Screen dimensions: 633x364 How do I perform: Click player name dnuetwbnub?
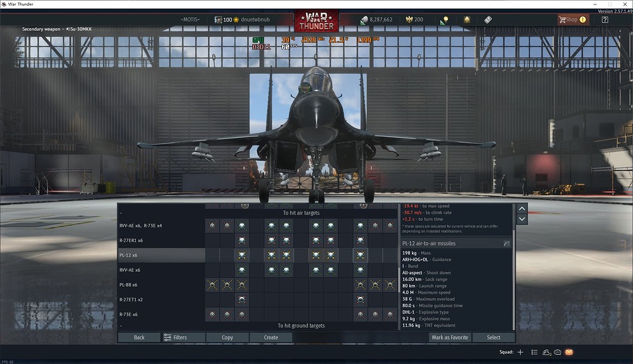pyautogui.click(x=255, y=20)
